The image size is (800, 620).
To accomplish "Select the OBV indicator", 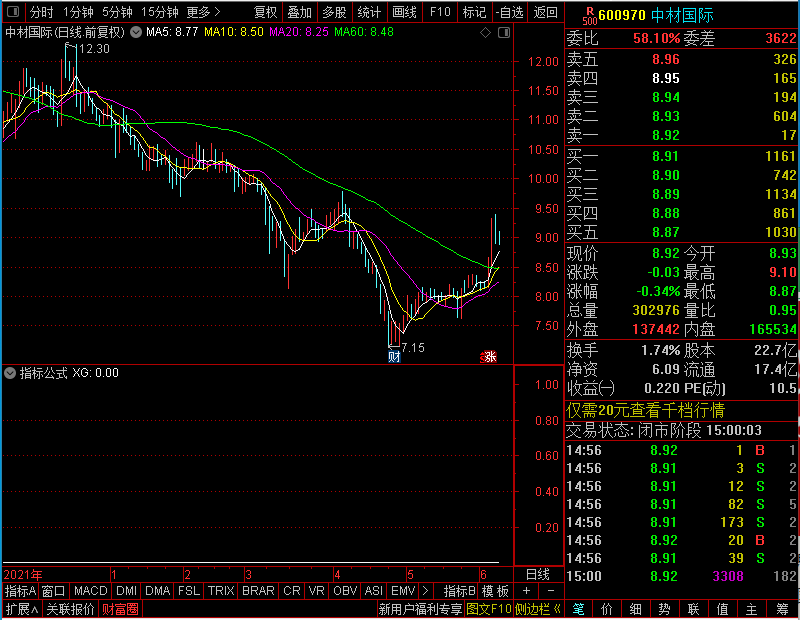I will tap(345, 591).
